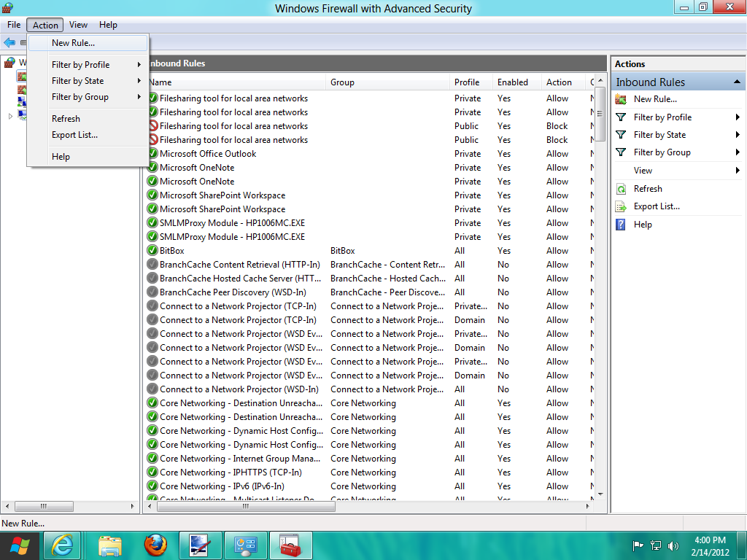Sort rules by Profile column header
Image resolution: width=747 pixels, height=560 pixels.
471,82
